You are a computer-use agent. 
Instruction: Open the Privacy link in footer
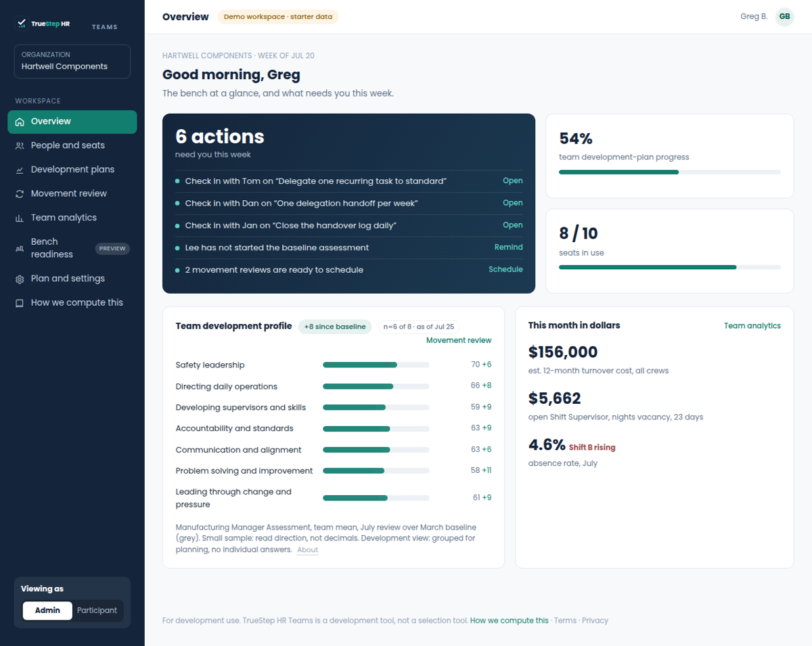(595, 620)
